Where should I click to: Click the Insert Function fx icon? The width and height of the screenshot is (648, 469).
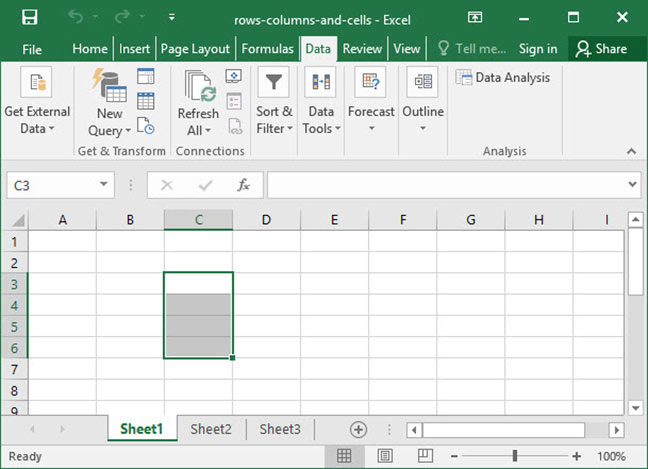click(x=243, y=185)
